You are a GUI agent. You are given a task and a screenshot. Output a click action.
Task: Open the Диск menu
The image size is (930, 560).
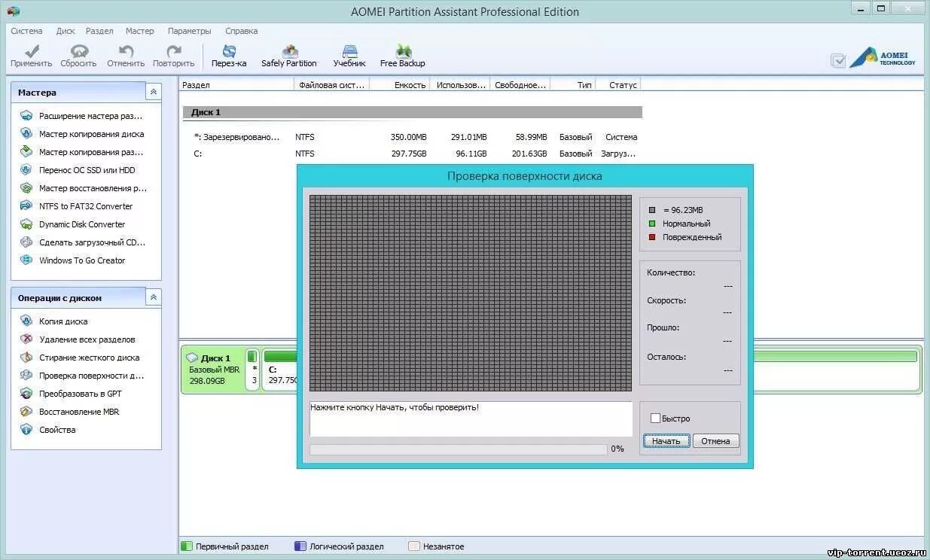66,31
